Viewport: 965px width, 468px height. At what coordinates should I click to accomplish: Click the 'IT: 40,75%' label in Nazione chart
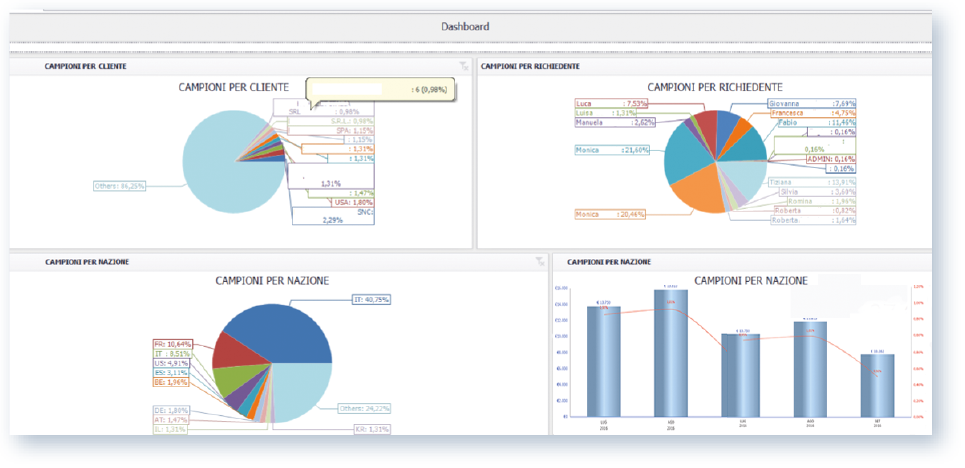pos(369,298)
